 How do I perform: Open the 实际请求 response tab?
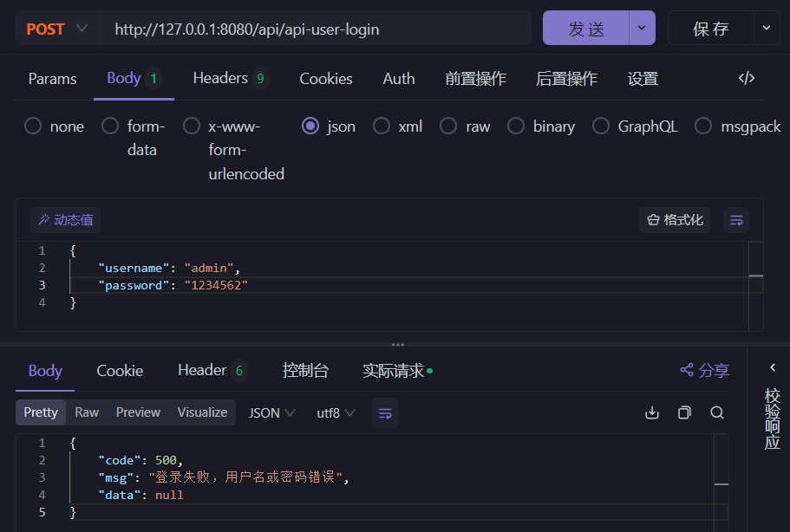point(396,371)
